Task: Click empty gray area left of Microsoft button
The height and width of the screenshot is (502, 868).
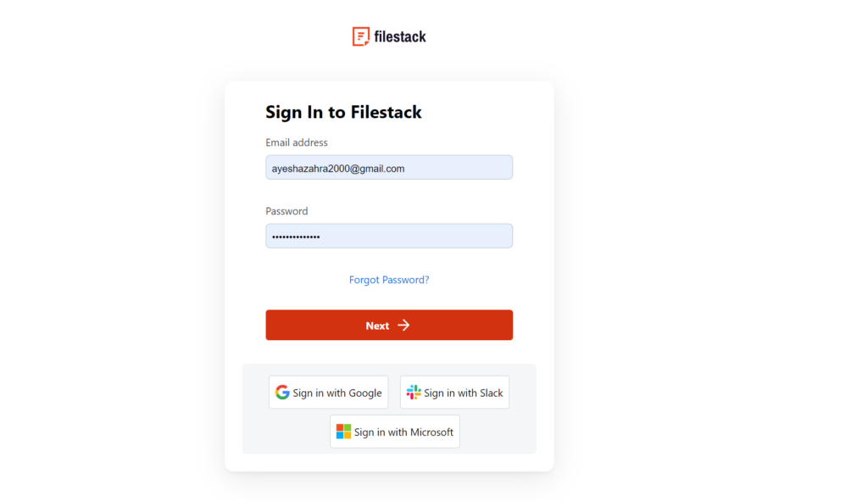Action: tap(287, 432)
